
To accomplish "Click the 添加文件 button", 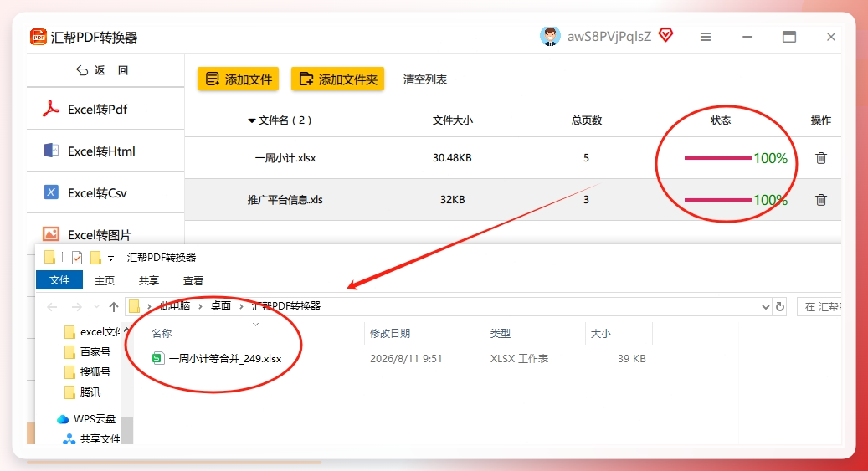I will click(x=238, y=79).
